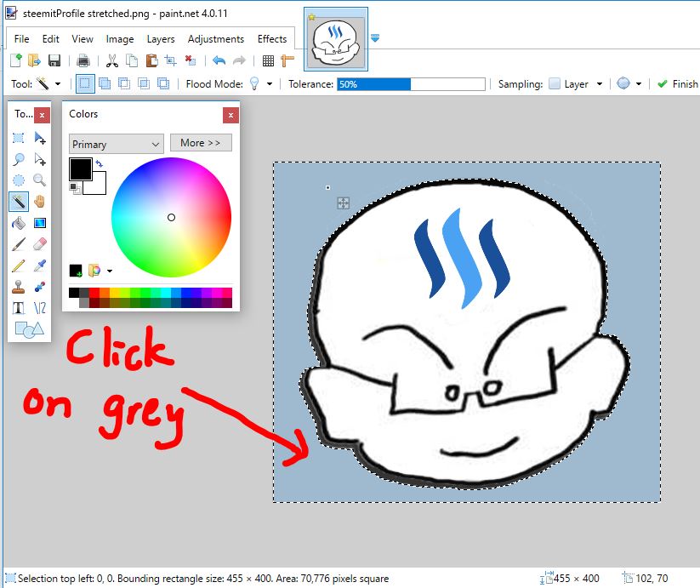Select the Shapes tool
This screenshot has width=700, height=588.
[29, 329]
